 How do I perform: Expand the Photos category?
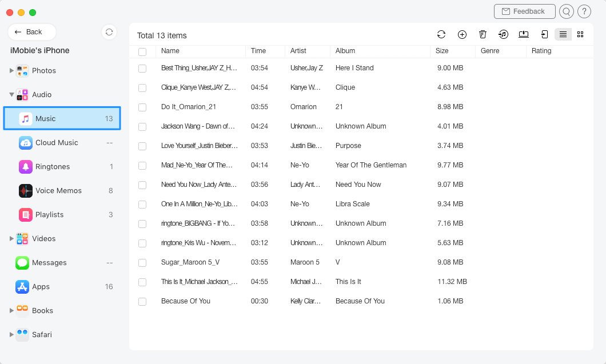click(11, 71)
